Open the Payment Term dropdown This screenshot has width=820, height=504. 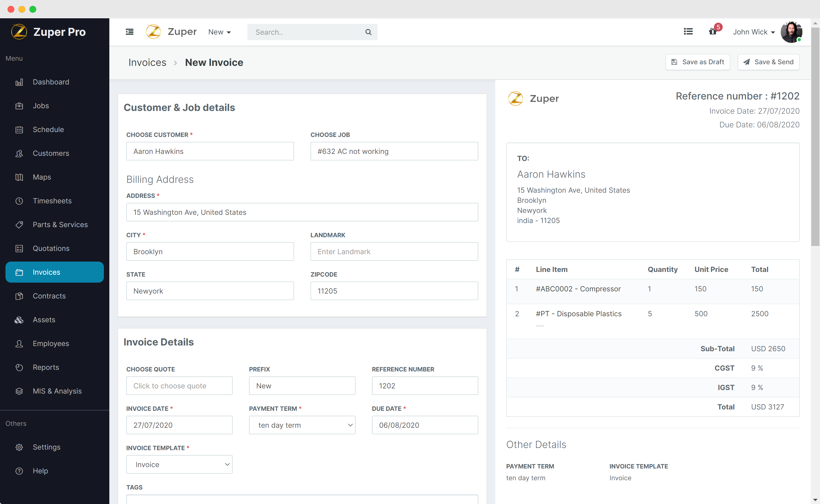click(302, 425)
